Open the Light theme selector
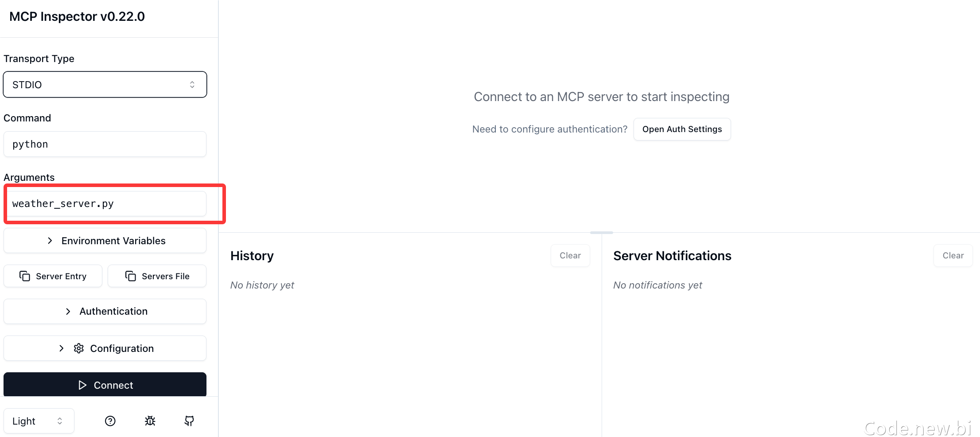This screenshot has width=980, height=437. (x=39, y=421)
